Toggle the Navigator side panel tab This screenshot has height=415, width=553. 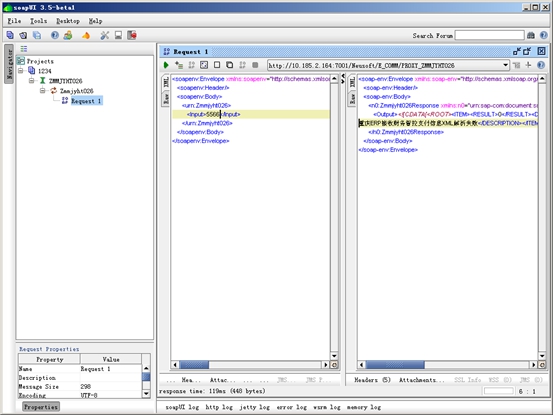point(9,64)
